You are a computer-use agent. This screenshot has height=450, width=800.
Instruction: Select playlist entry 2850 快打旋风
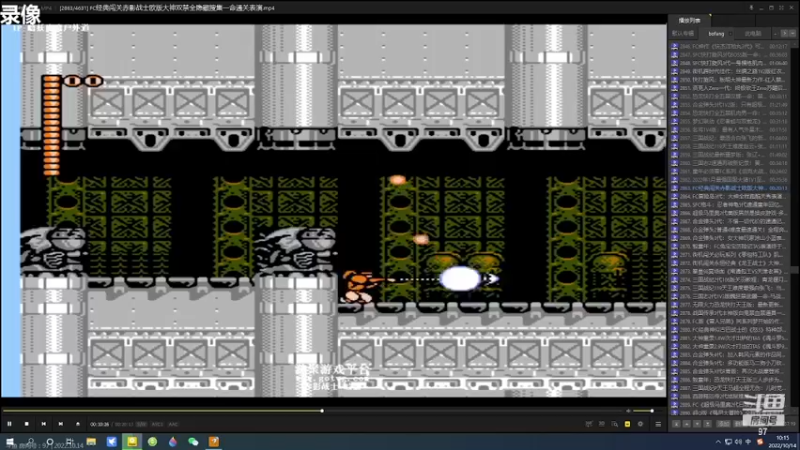point(730,80)
